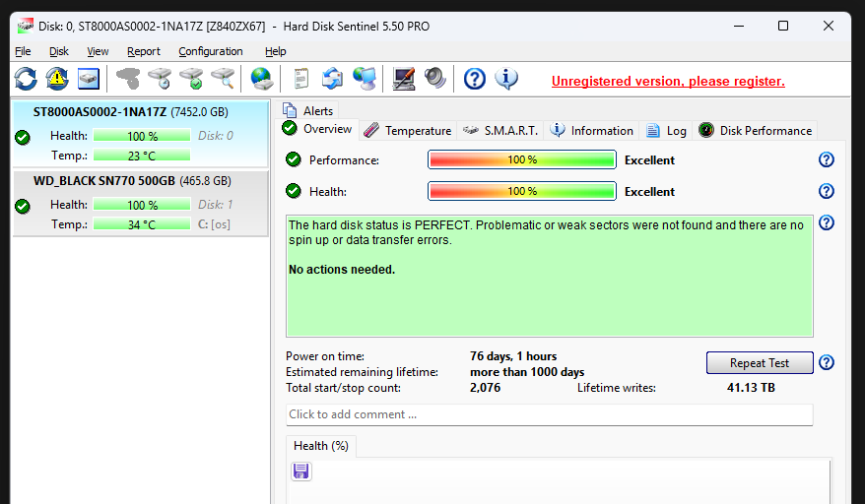This screenshot has height=504, width=865.
Task: Open the Report menu
Action: coord(144,51)
